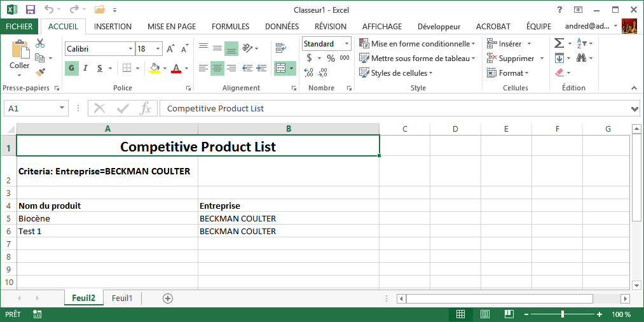Open the Format cells dropdown
This screenshot has height=322, width=644.
click(508, 73)
